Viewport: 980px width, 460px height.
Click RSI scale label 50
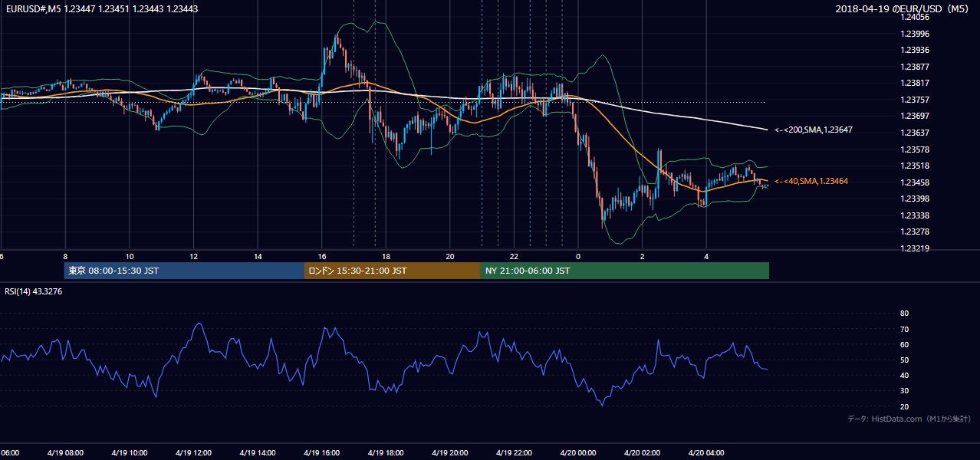click(x=904, y=360)
